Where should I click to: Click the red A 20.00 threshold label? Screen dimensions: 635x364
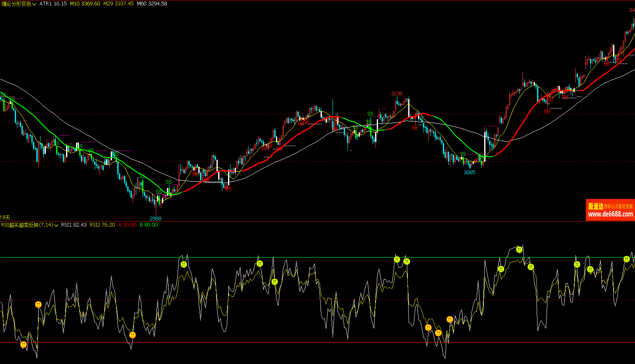click(127, 225)
